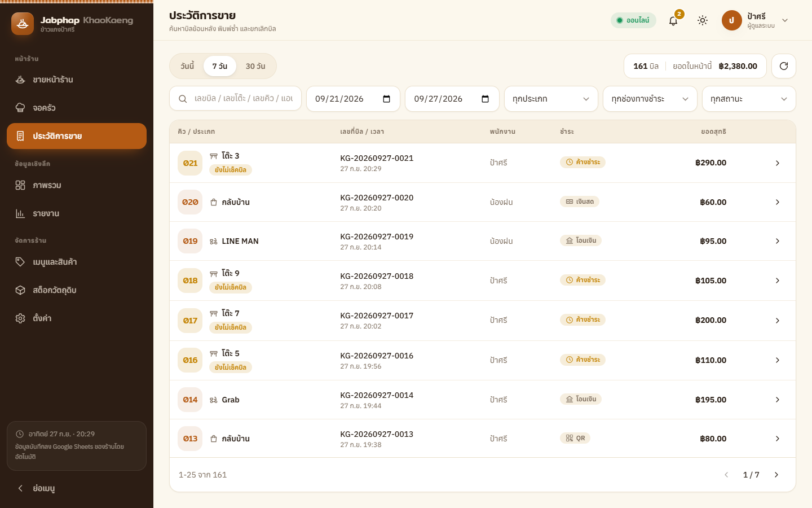Open details arrow for LINE MAN order 019
The height and width of the screenshot is (508, 812).
coord(778,241)
